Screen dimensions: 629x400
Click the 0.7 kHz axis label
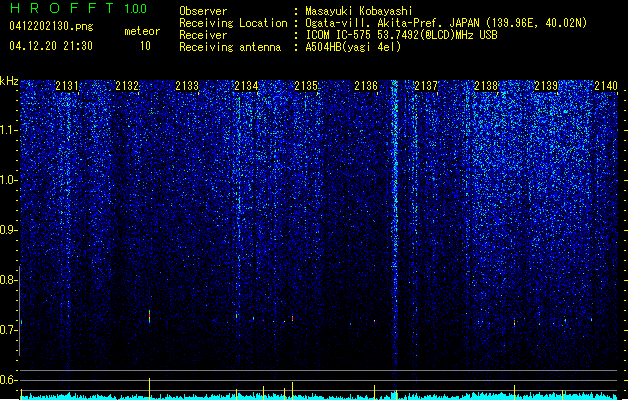pos(8,330)
